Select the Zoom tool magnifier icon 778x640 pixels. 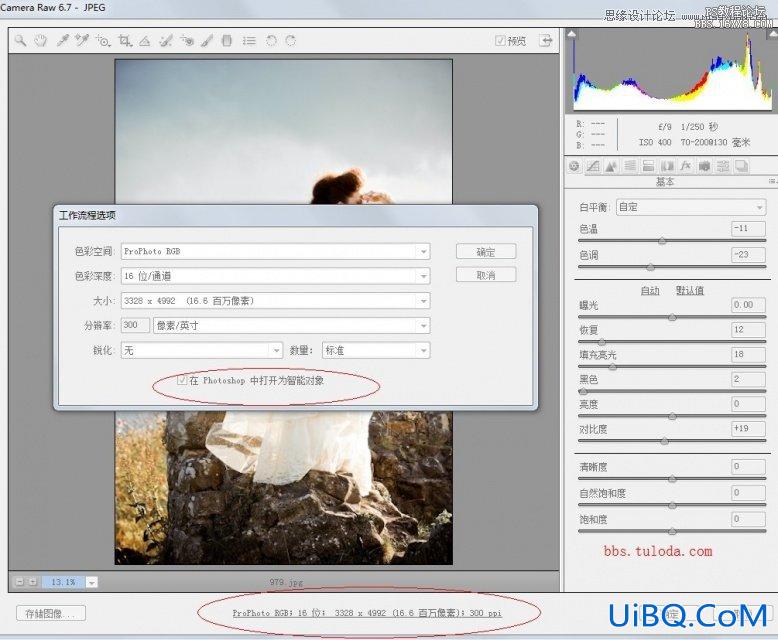[x=20, y=41]
